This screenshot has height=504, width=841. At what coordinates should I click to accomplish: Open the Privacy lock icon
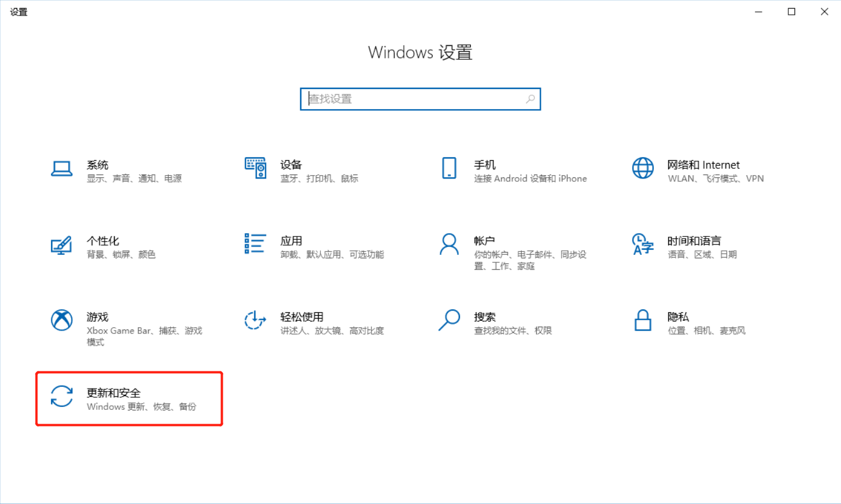point(642,320)
